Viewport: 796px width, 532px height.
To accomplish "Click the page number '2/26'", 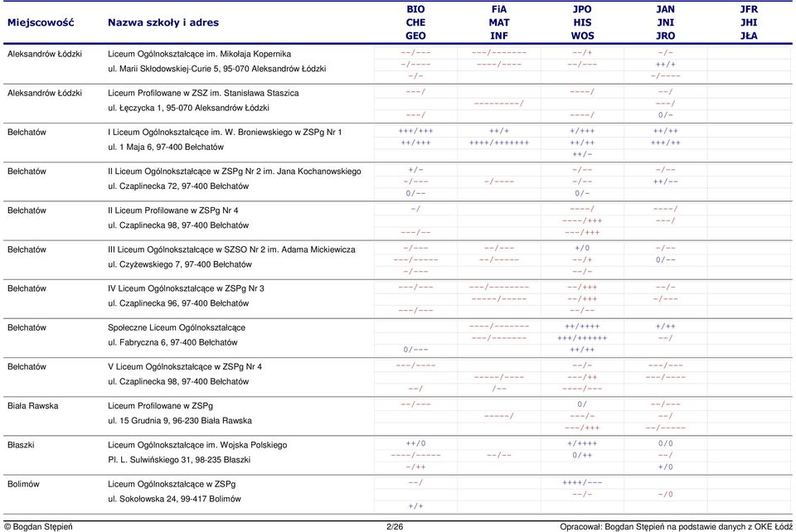I will pos(395,526).
